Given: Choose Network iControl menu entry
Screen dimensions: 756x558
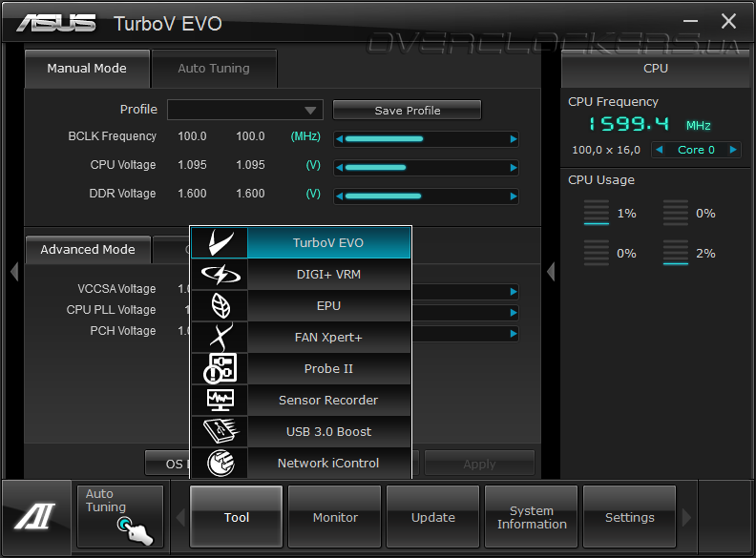Looking at the screenshot, I should 328,463.
